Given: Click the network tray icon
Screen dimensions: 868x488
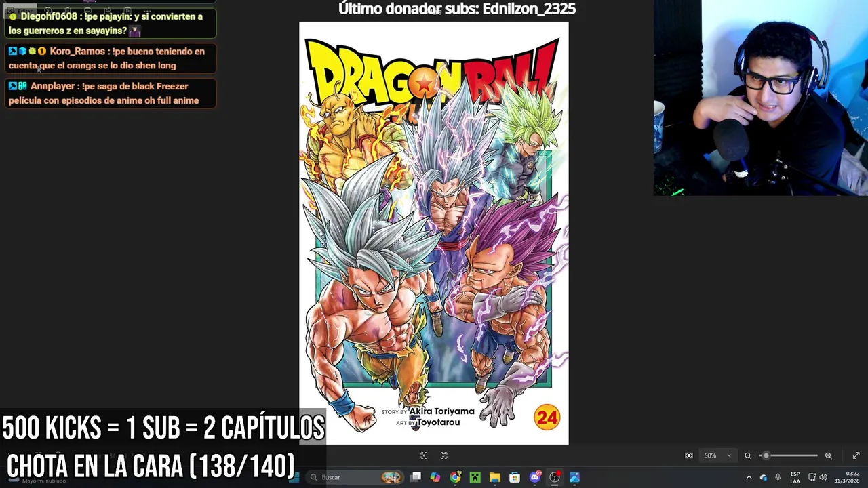Looking at the screenshot, I should pyautogui.click(x=812, y=477).
